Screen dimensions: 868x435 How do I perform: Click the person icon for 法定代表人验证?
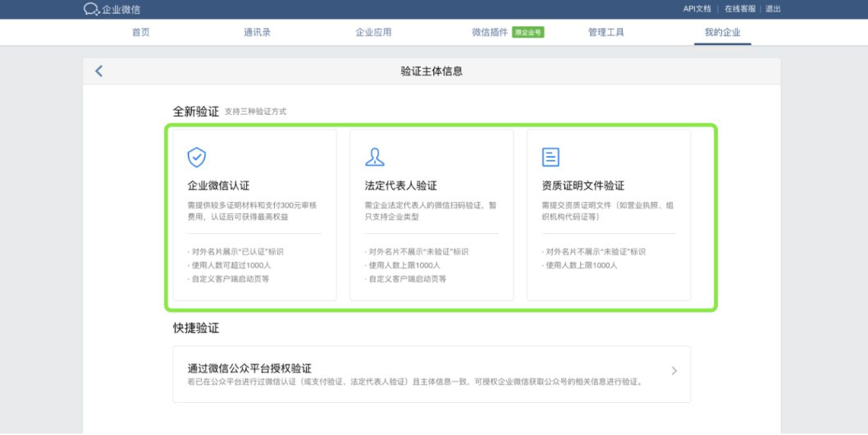point(375,158)
